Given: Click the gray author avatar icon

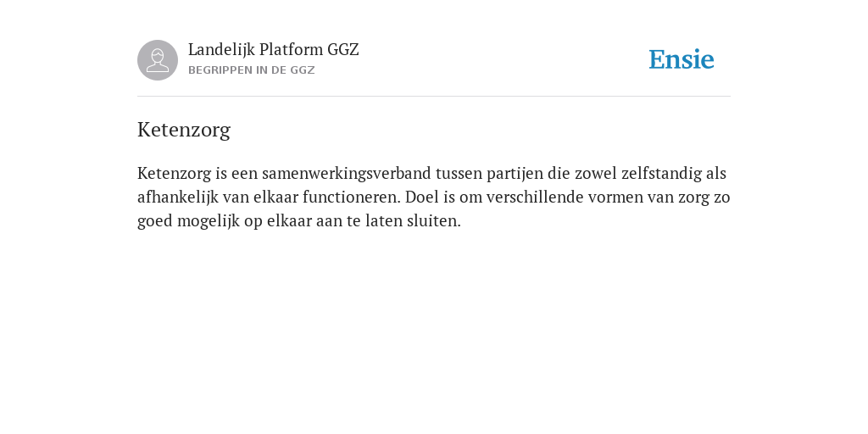Looking at the screenshot, I should (158, 60).
